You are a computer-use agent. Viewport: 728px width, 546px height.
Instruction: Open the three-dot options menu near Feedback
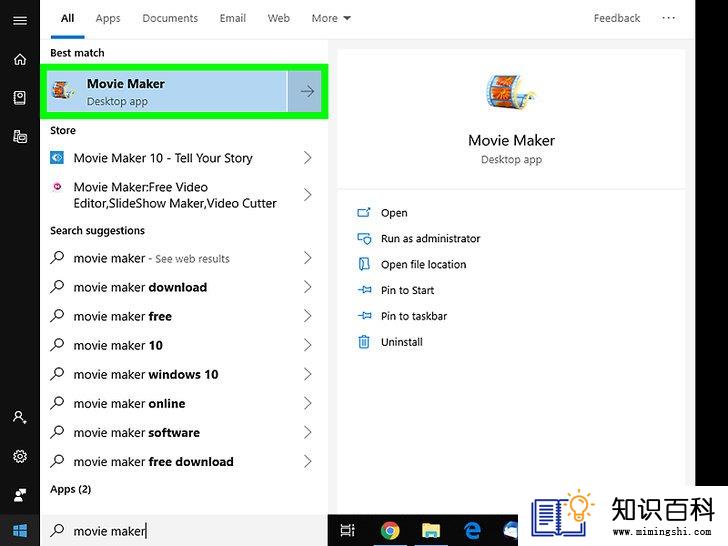(x=669, y=18)
